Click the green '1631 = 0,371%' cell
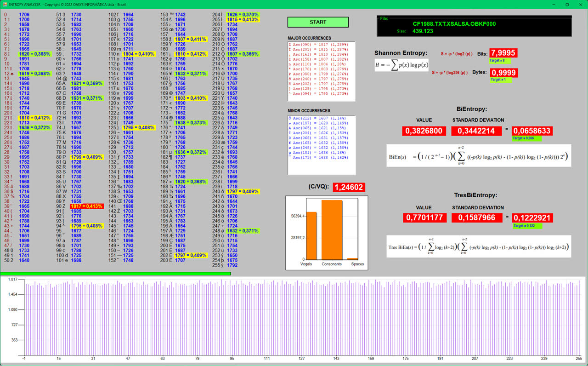The height and width of the screenshot is (366, 588). (87, 98)
